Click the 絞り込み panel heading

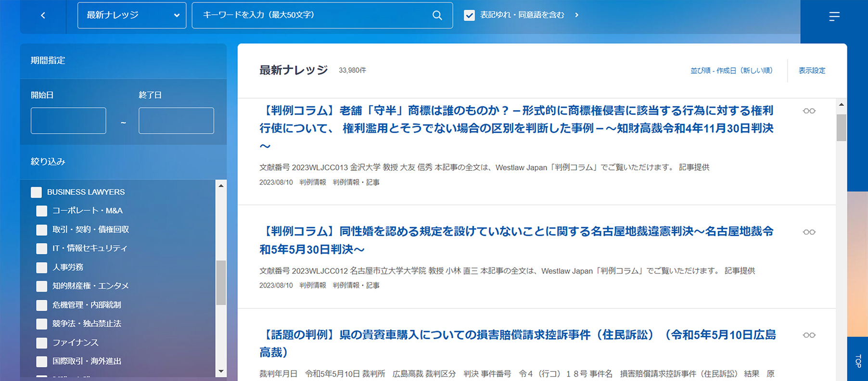point(48,162)
